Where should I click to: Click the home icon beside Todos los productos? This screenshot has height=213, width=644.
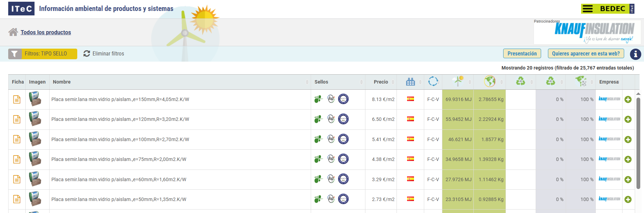(x=13, y=32)
